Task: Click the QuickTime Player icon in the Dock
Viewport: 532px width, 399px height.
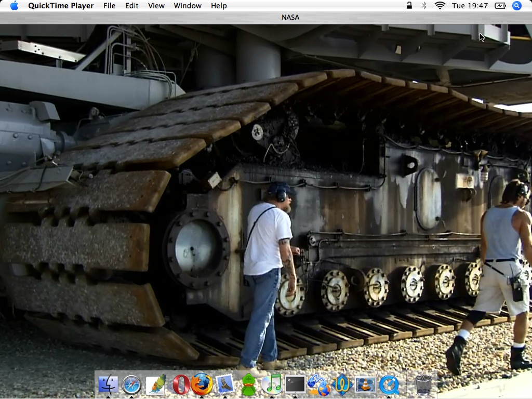Action: coord(389,385)
